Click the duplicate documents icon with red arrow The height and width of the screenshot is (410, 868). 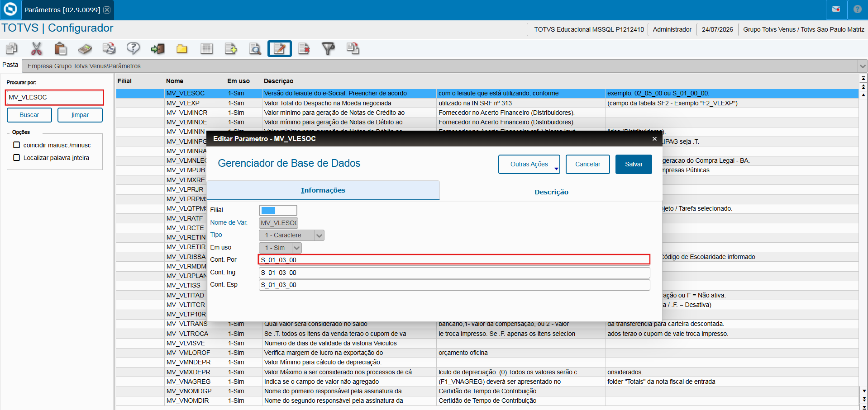(353, 48)
